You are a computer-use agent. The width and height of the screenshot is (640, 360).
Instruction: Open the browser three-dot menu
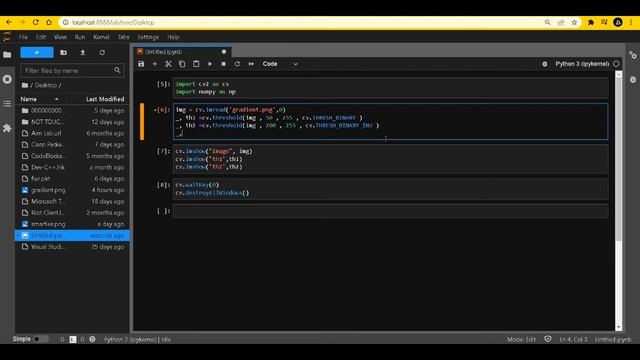point(631,22)
